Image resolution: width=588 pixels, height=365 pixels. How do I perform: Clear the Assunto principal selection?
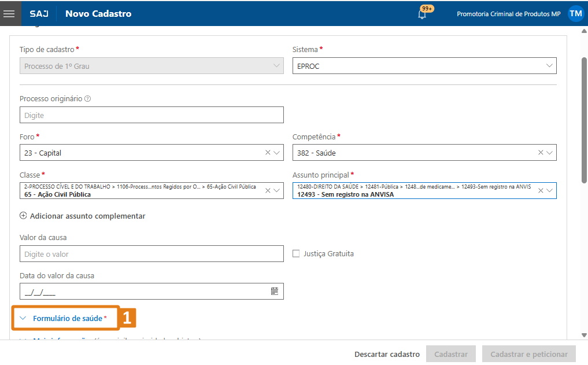click(541, 190)
